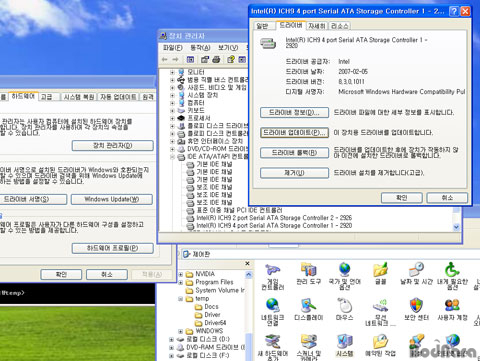Close the folder pane with its X

(x=247, y=264)
